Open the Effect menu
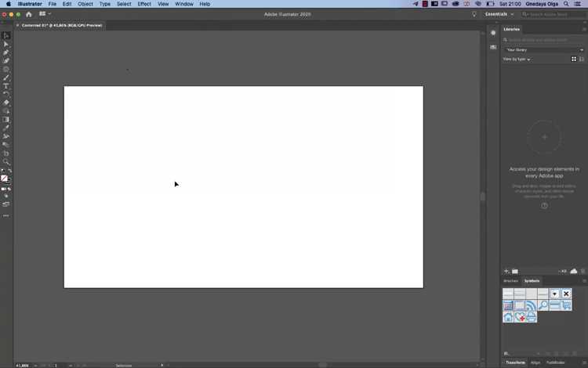 (144, 4)
